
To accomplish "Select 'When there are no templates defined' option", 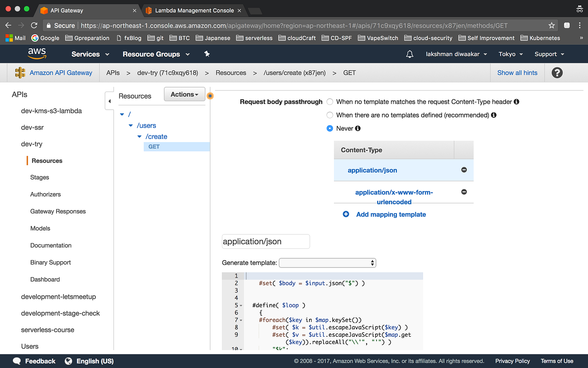I will (x=330, y=115).
